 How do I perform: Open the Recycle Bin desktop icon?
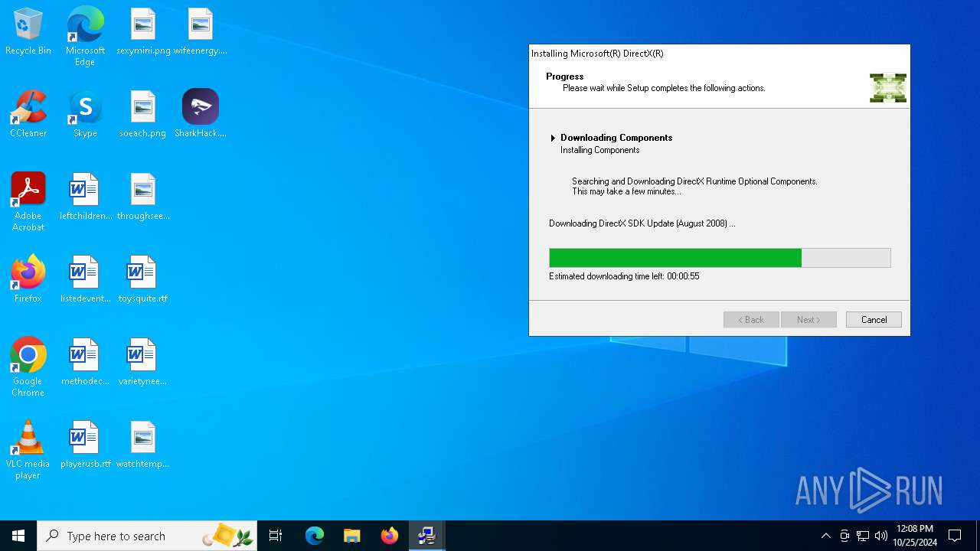[28, 32]
